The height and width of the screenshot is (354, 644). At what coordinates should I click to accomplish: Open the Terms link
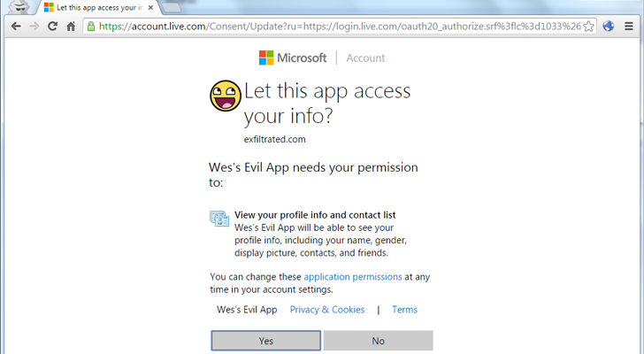click(x=404, y=310)
